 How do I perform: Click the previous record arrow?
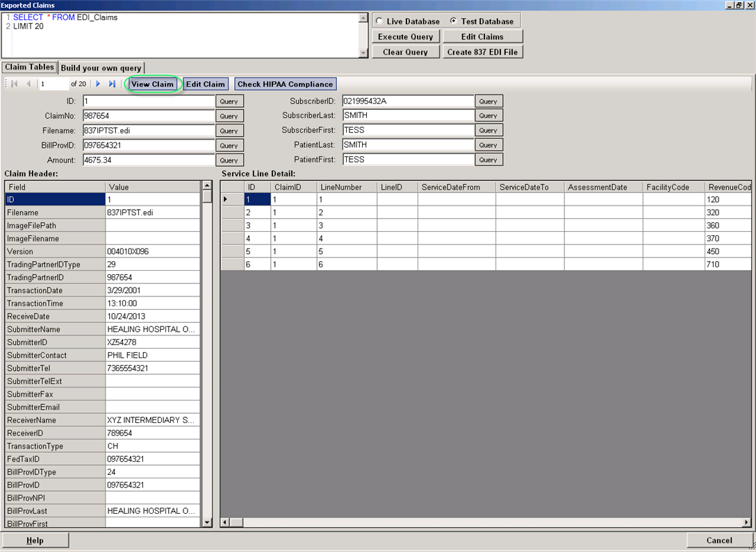click(28, 84)
